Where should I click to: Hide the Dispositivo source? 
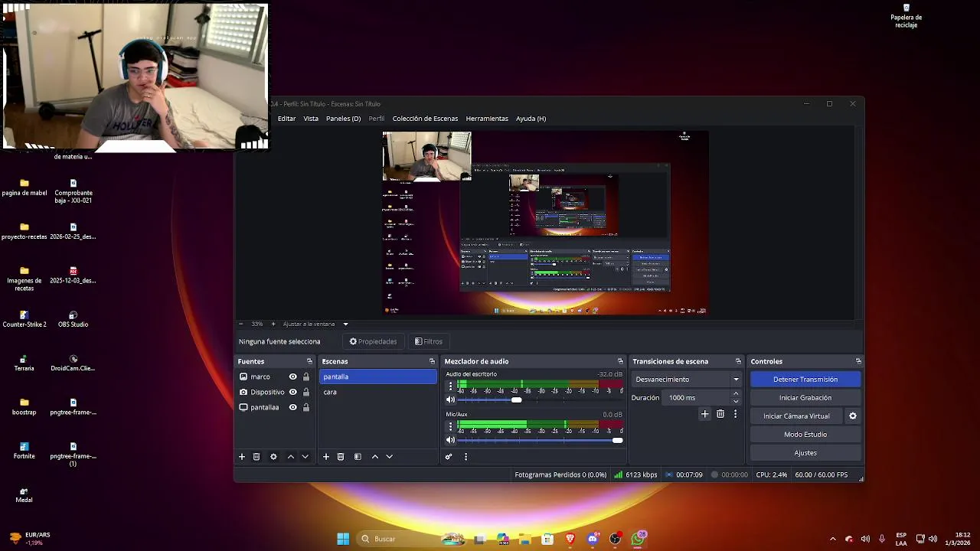292,392
